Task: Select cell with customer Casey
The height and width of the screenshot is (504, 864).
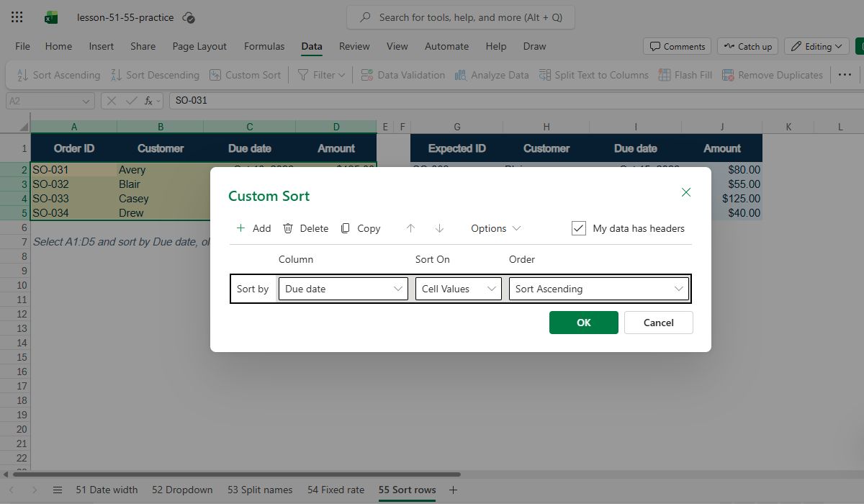Action: pos(161,199)
